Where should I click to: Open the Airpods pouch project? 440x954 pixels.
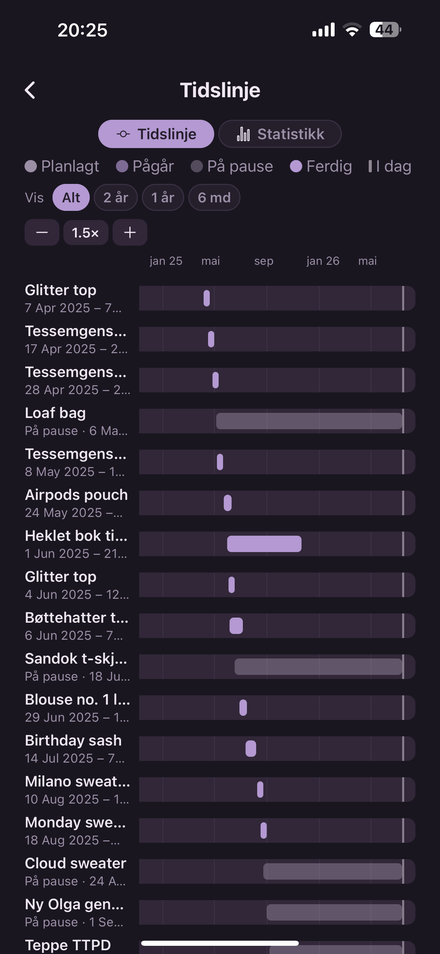click(220, 503)
